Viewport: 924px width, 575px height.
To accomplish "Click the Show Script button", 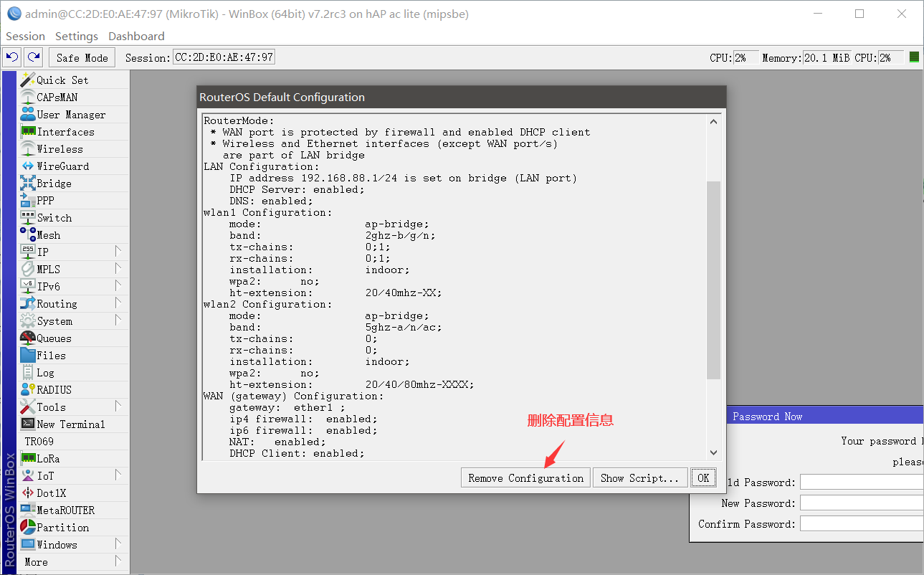I will [x=639, y=477].
